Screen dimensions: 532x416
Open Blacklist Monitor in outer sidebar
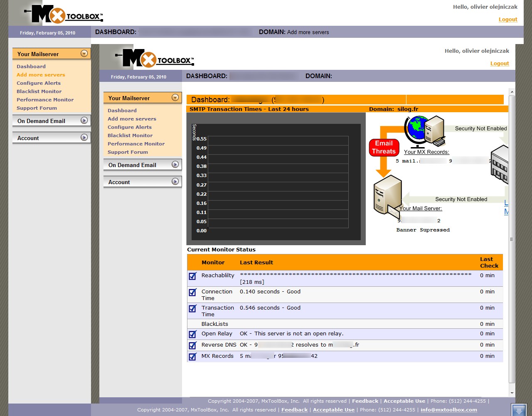pos(39,91)
